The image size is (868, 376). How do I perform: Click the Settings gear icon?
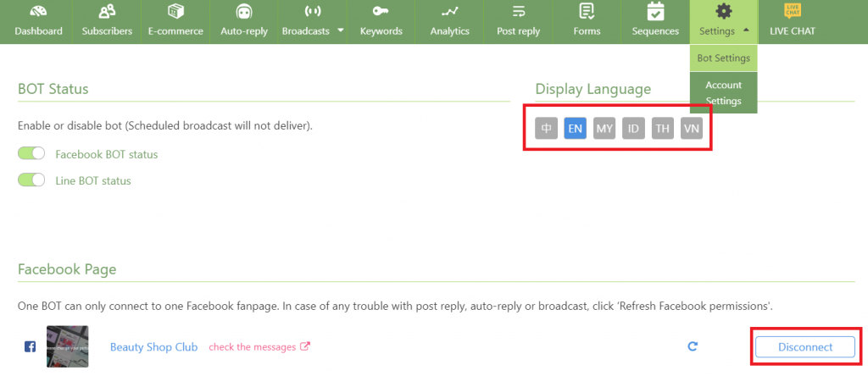point(724,11)
